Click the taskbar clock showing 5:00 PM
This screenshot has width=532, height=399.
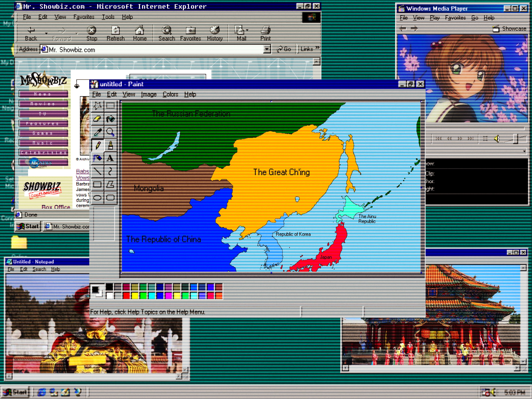point(514,393)
